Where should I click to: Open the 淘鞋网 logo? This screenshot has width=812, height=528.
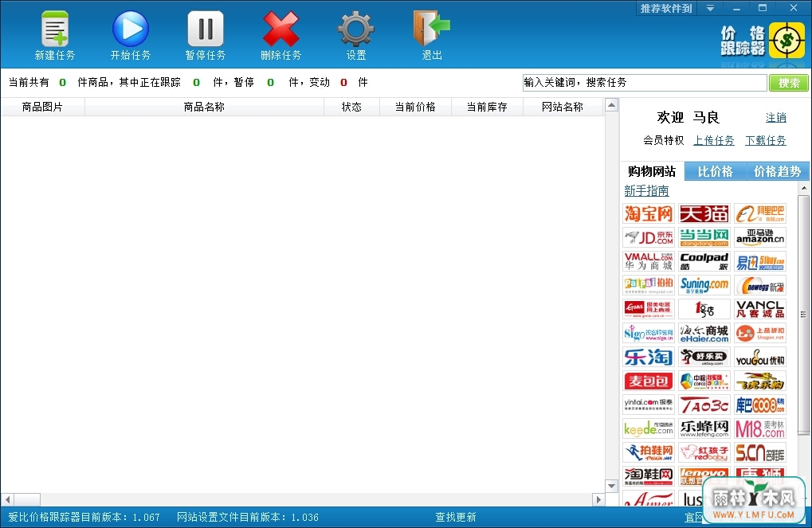click(x=649, y=475)
